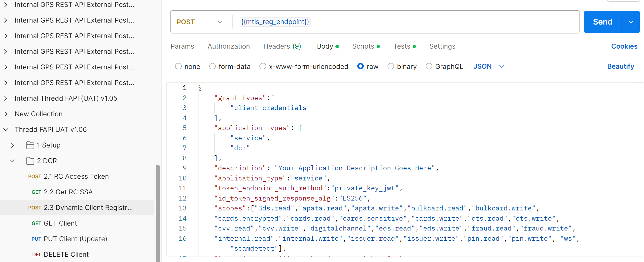Click the Thredd FAPI UAT v1.06 label
This screenshot has width=644, height=262.
tap(51, 129)
